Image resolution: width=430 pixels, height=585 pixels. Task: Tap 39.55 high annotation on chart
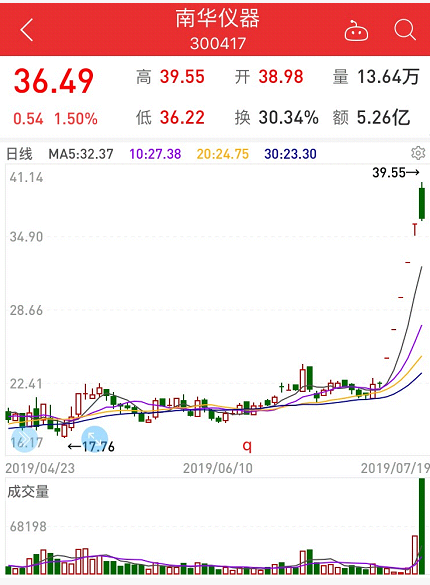pos(396,173)
